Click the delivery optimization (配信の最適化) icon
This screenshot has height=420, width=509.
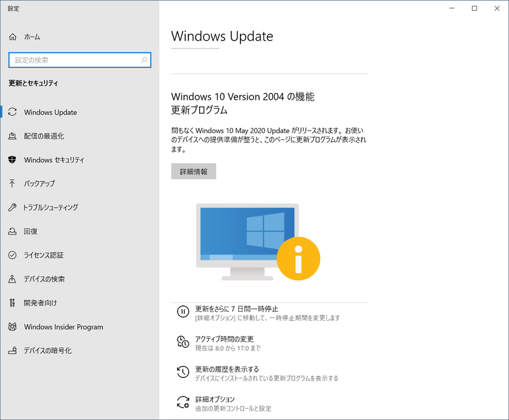[x=12, y=136]
